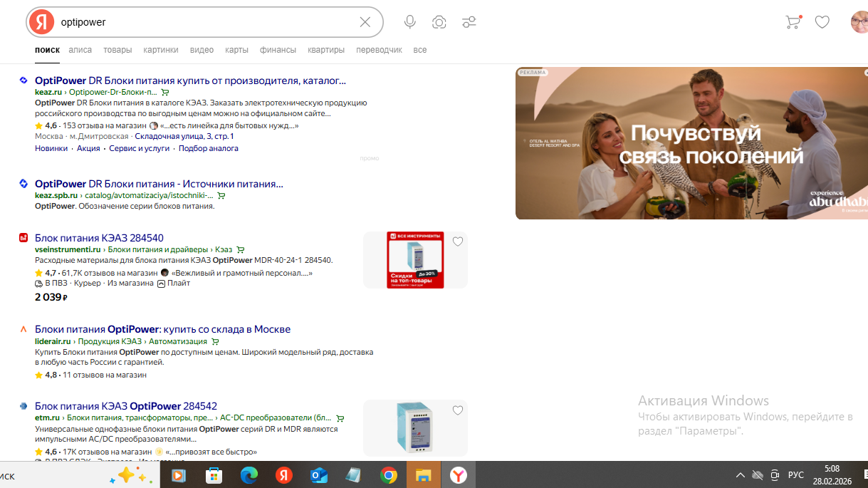Switch to the карты tab
Viewport: 868px width, 488px height.
click(236, 50)
